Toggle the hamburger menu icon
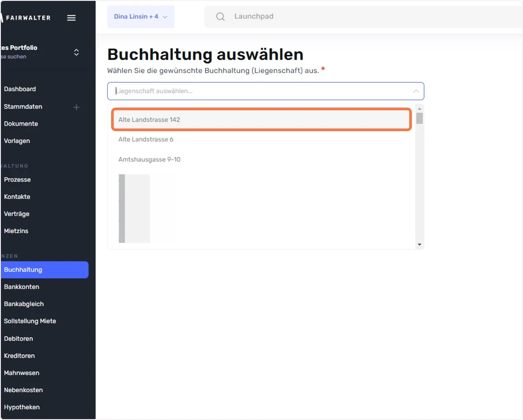This screenshot has width=523, height=420. [71, 18]
